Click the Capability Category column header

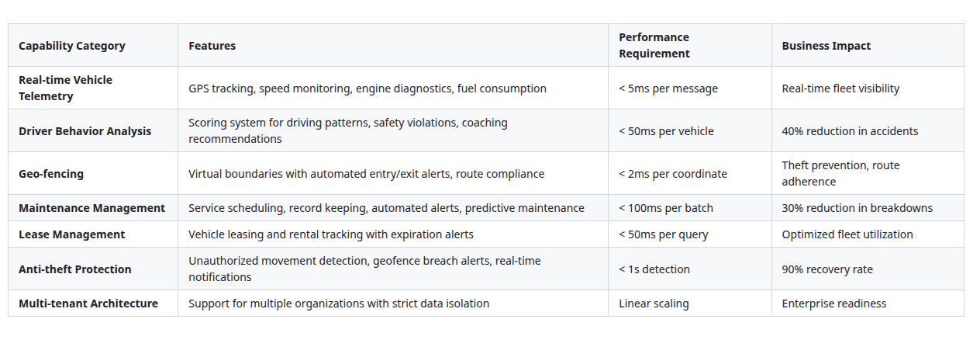[72, 46]
